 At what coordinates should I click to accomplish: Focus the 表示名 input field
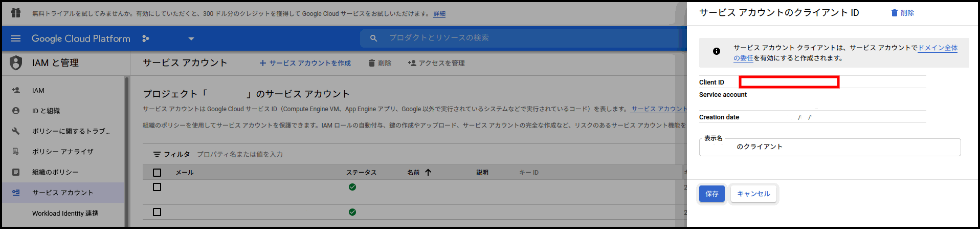pos(830,147)
